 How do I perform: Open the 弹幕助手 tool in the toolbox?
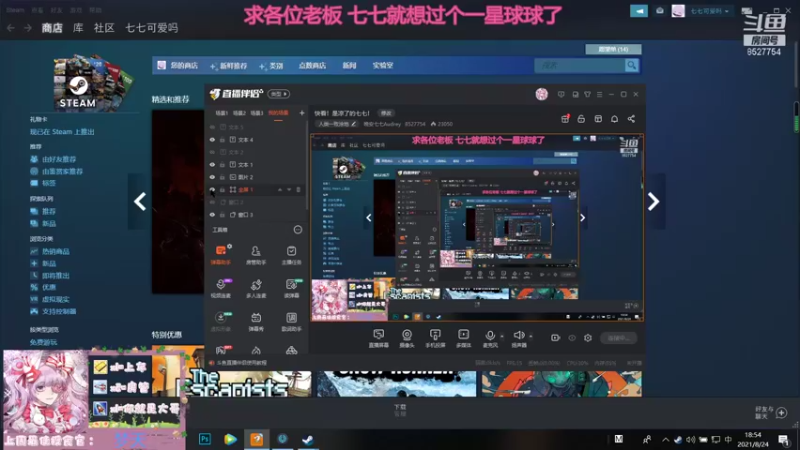click(221, 254)
